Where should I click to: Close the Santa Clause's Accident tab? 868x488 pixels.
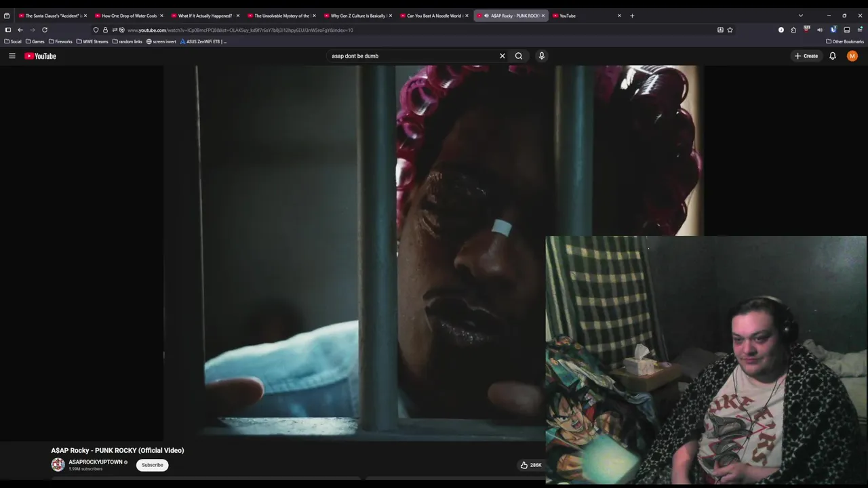[85, 16]
